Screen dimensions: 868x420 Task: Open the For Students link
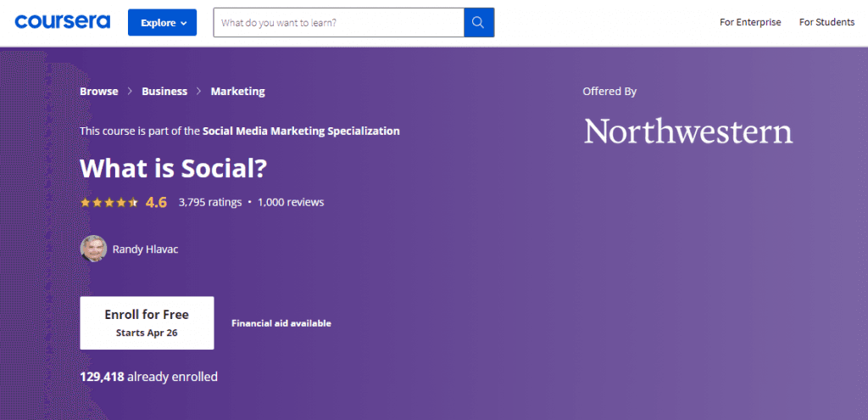click(x=826, y=22)
